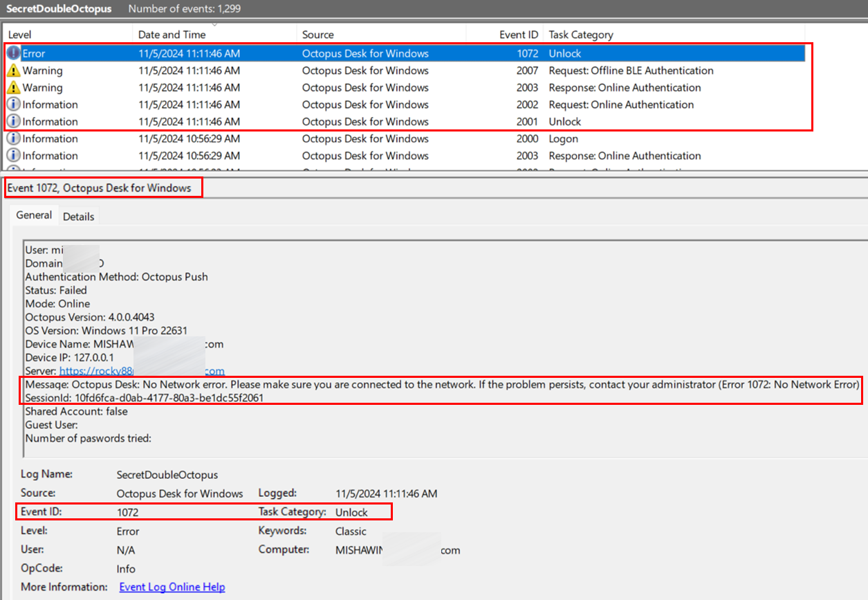Click the SessionId line in the event message
This screenshot has width=868, height=600.
(x=144, y=398)
